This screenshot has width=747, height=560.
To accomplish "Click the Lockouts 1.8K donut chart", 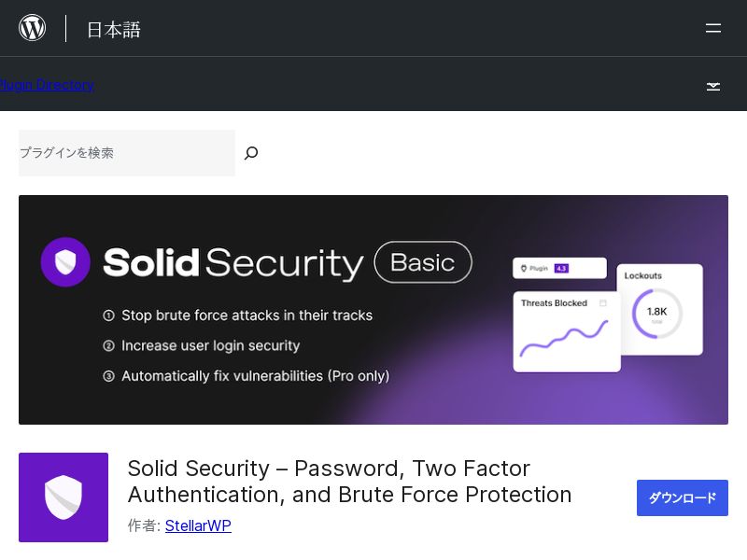I will click(656, 313).
